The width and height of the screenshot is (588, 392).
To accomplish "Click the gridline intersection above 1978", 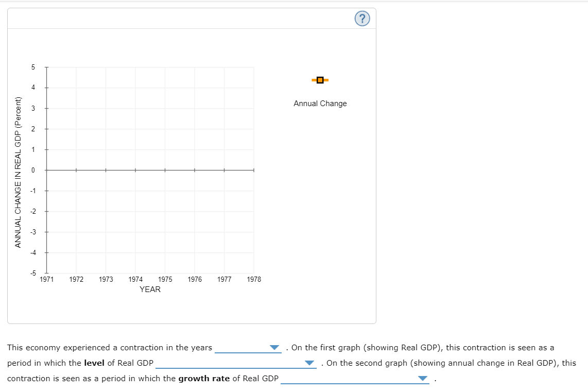I will [x=254, y=129].
